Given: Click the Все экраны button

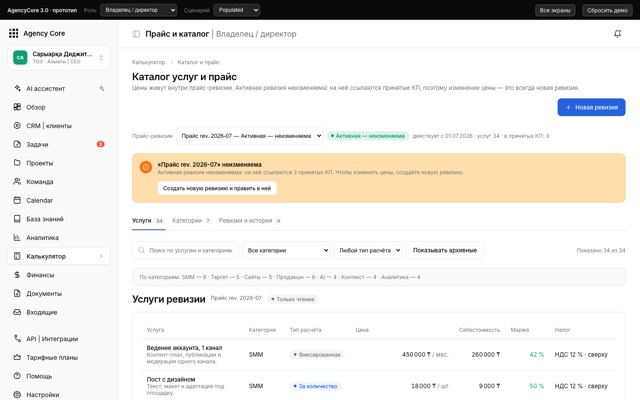Looking at the screenshot, I should tap(555, 10).
